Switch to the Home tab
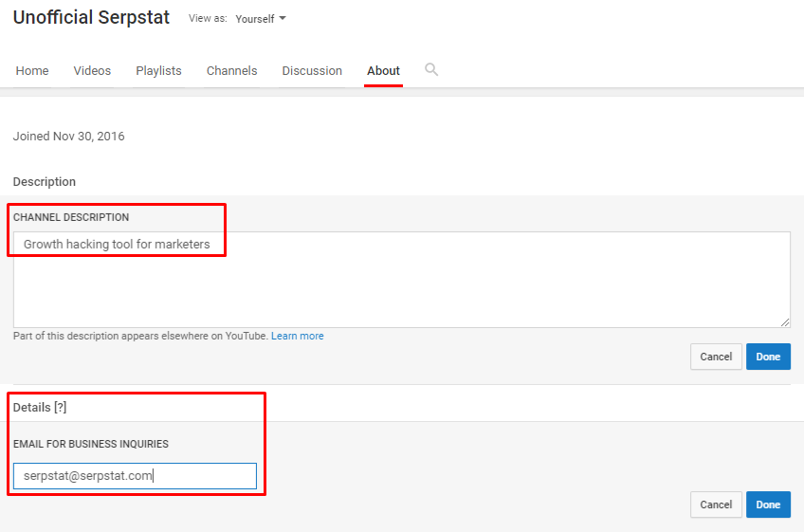This screenshot has width=804, height=532. coord(32,71)
